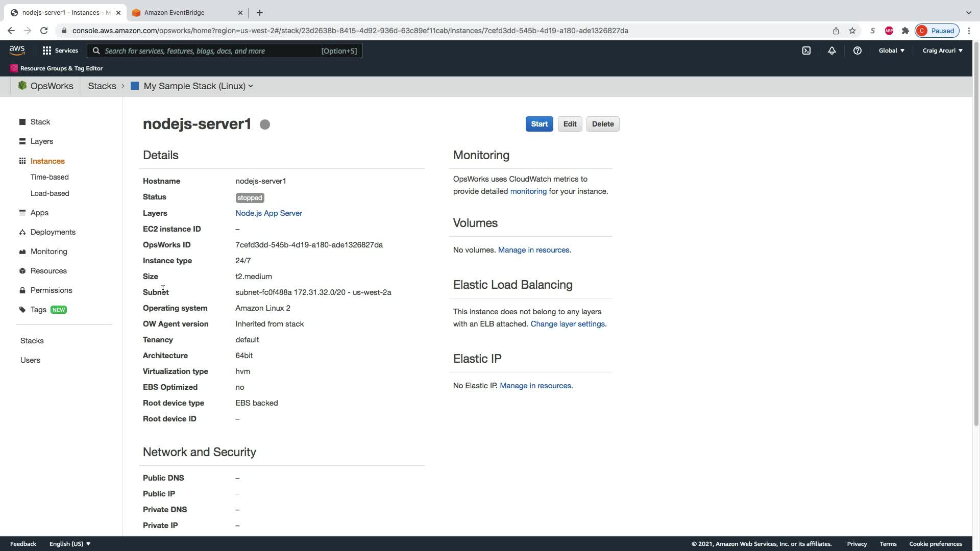
Task: Open the Services grid menu
Action: click(x=60, y=51)
